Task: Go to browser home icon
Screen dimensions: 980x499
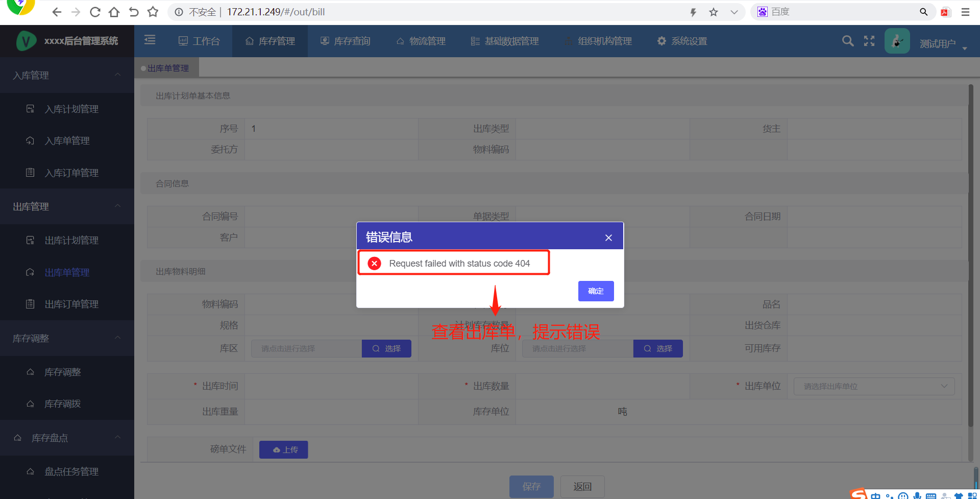Action: (x=114, y=12)
